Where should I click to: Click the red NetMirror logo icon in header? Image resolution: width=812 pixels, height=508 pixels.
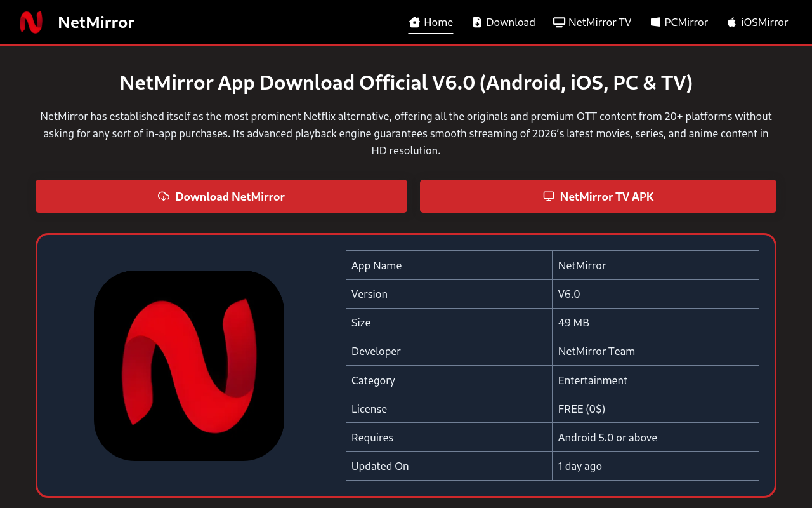click(x=31, y=22)
